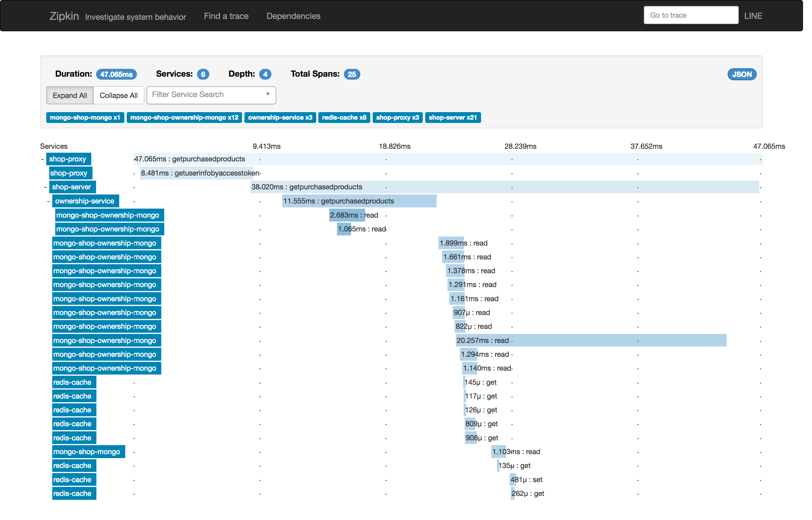Screen dimensions: 812x520
Task: Select the 20.257ms read span bar
Action: coord(590,340)
